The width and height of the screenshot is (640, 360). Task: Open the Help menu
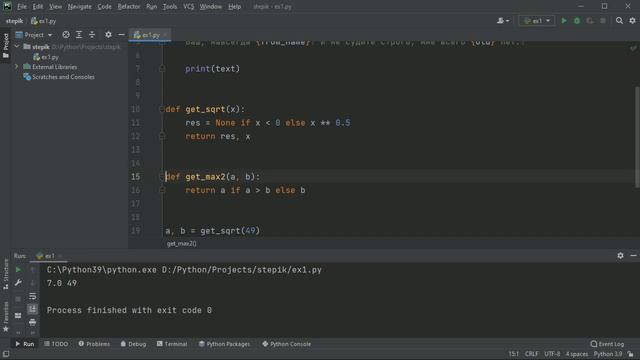tap(234, 7)
